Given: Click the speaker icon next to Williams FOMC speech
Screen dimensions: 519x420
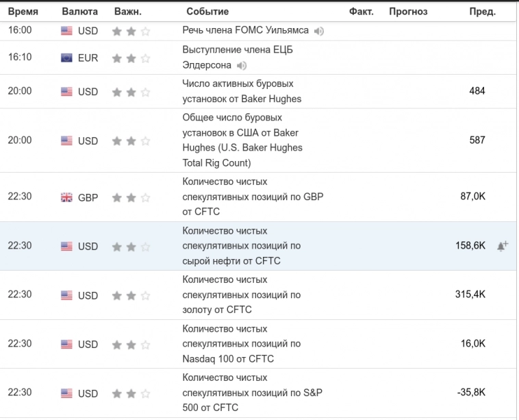Looking at the screenshot, I should pyautogui.click(x=319, y=31).
